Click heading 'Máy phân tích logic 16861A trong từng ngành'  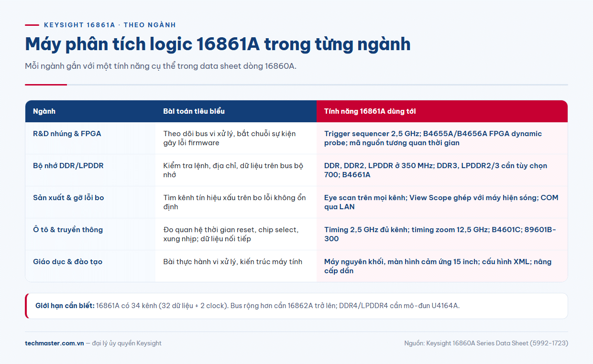pyautogui.click(x=218, y=44)
